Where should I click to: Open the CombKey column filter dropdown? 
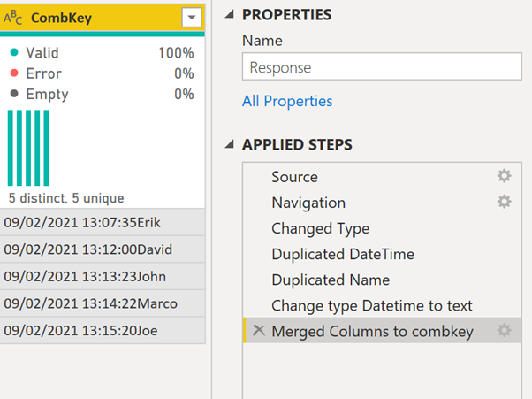pos(190,18)
